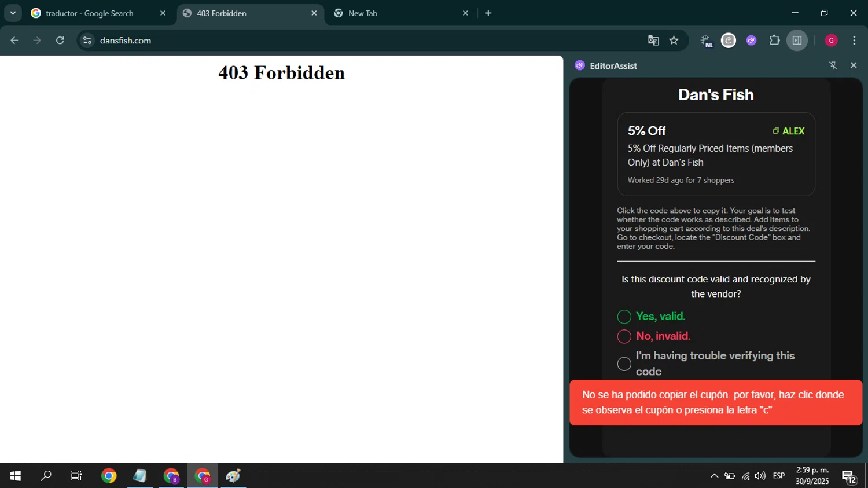Open the Chrome three-dot menu
This screenshot has width=868, height=488.
854,41
